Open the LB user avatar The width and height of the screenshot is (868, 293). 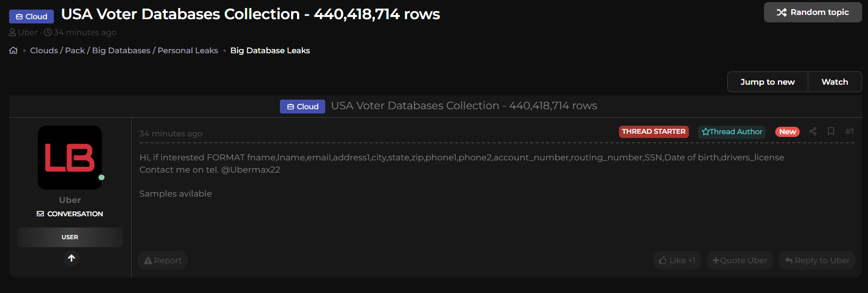pyautogui.click(x=70, y=158)
